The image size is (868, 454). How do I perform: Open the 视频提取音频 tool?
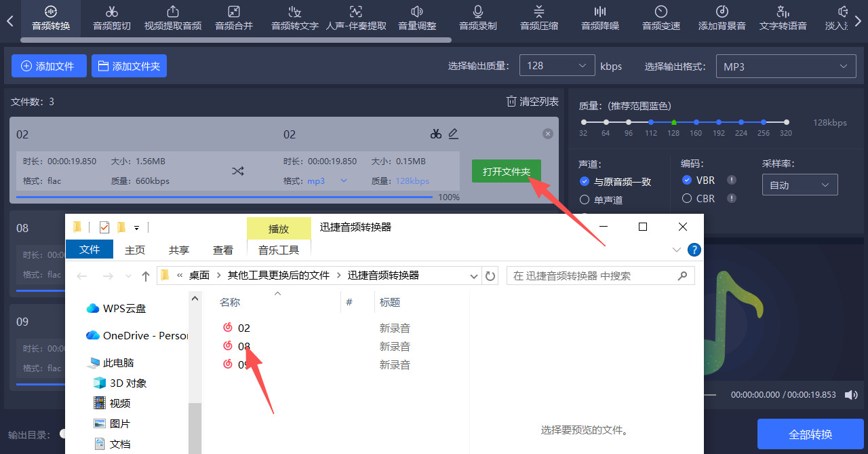(173, 18)
